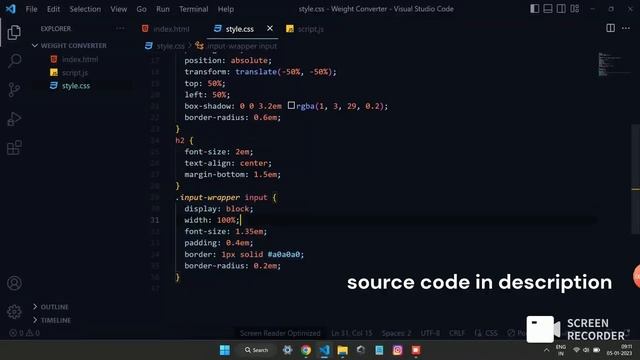Open the Manage gear menu

click(14, 312)
